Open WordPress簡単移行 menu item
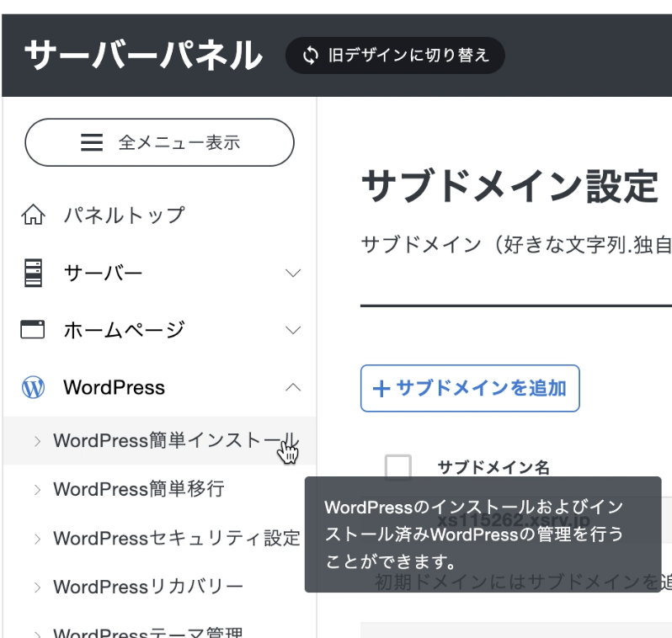The image size is (672, 638). (139, 489)
